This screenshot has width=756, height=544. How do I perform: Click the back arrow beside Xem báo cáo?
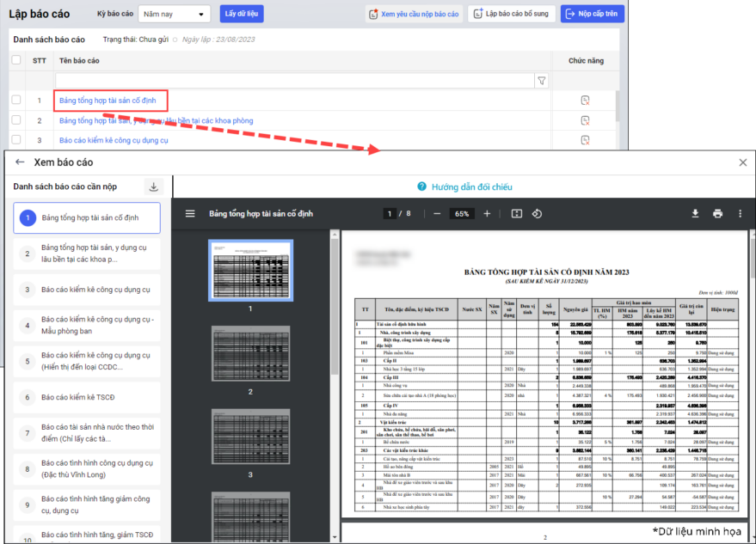(x=20, y=162)
